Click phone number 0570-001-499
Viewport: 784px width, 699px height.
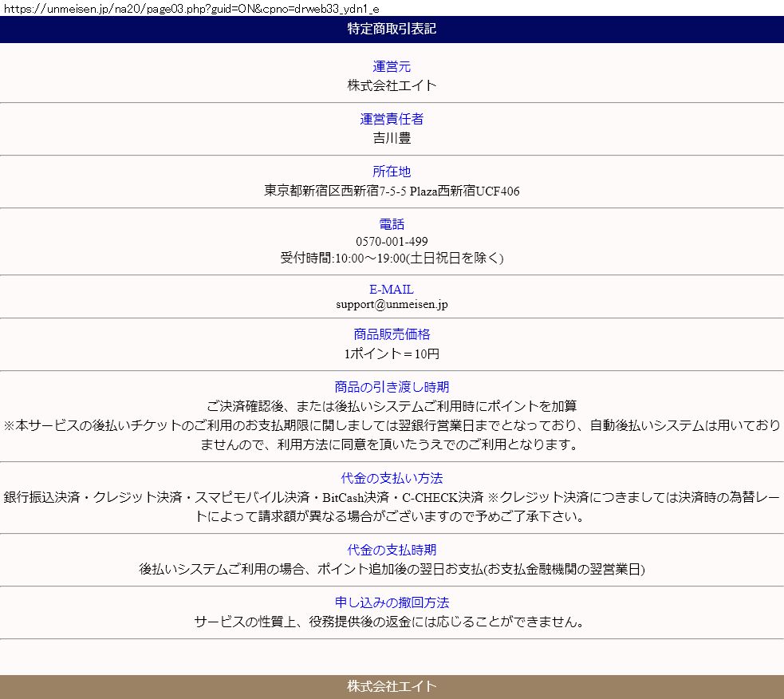392,241
